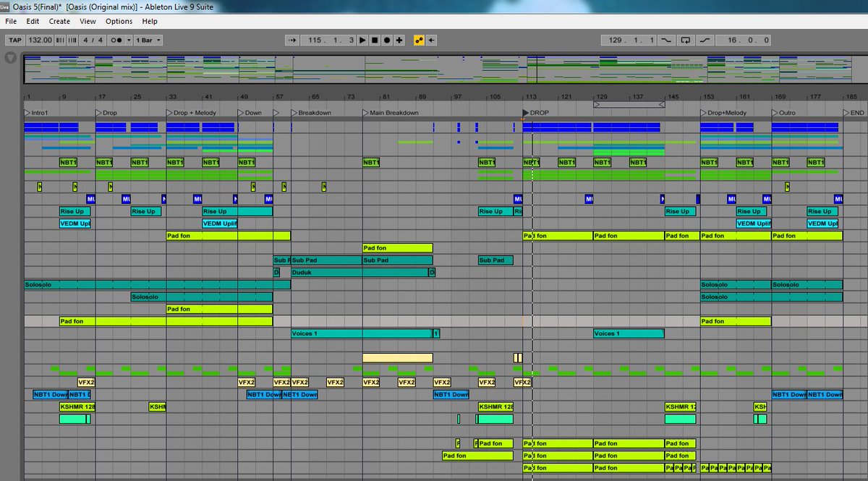Select the time signature numerator field
868x481 pixels.
[x=85, y=41]
